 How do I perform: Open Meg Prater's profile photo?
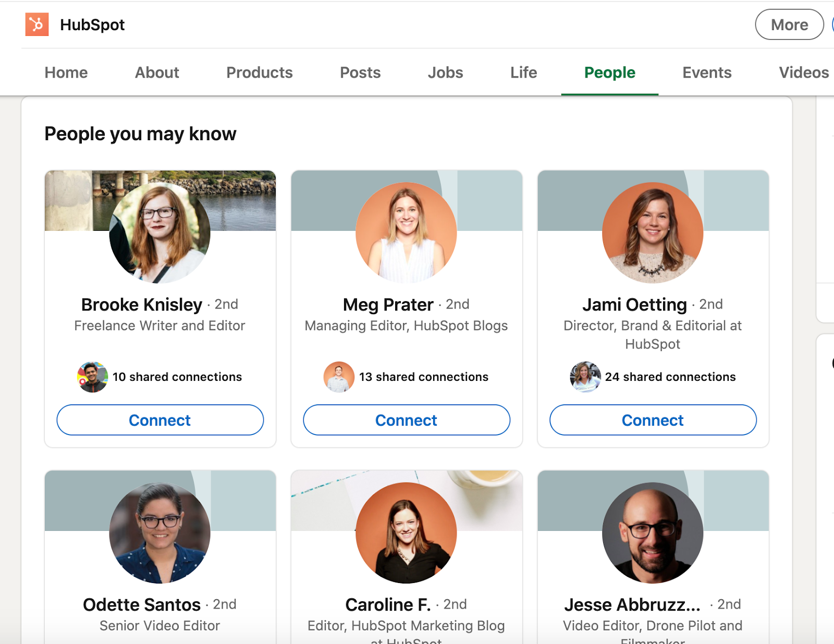406,232
